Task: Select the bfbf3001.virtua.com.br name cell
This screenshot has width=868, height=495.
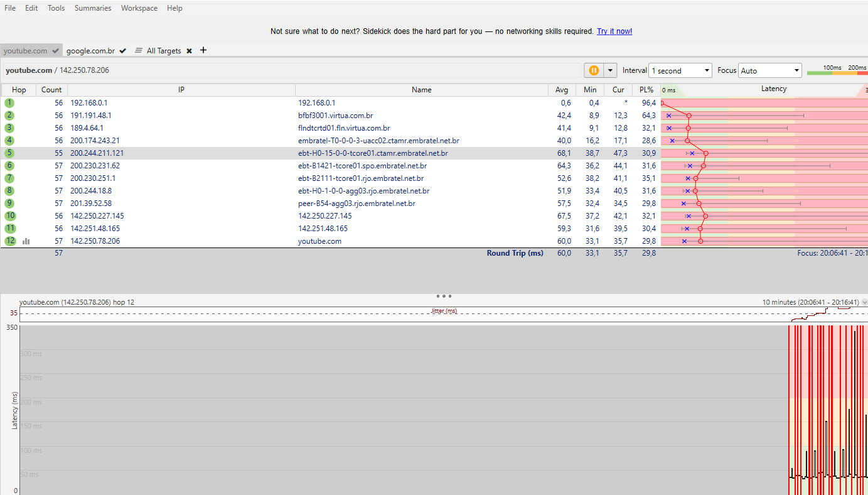Action: (335, 115)
